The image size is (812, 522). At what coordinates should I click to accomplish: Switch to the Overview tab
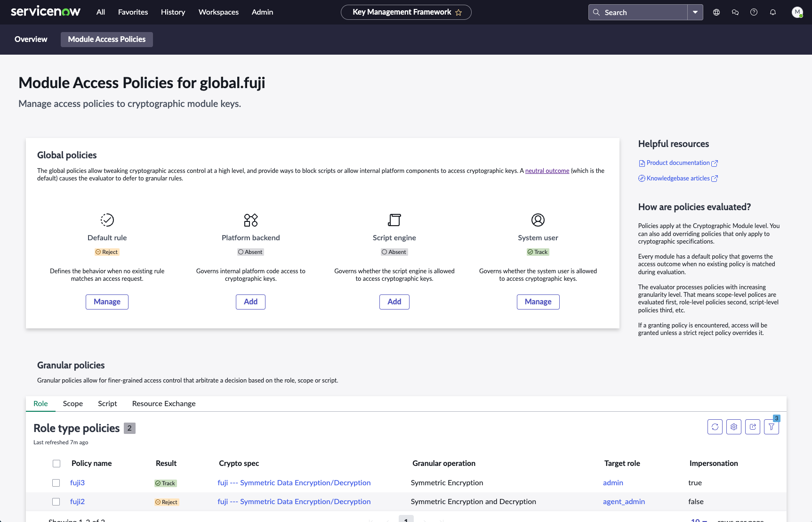pyautogui.click(x=31, y=40)
